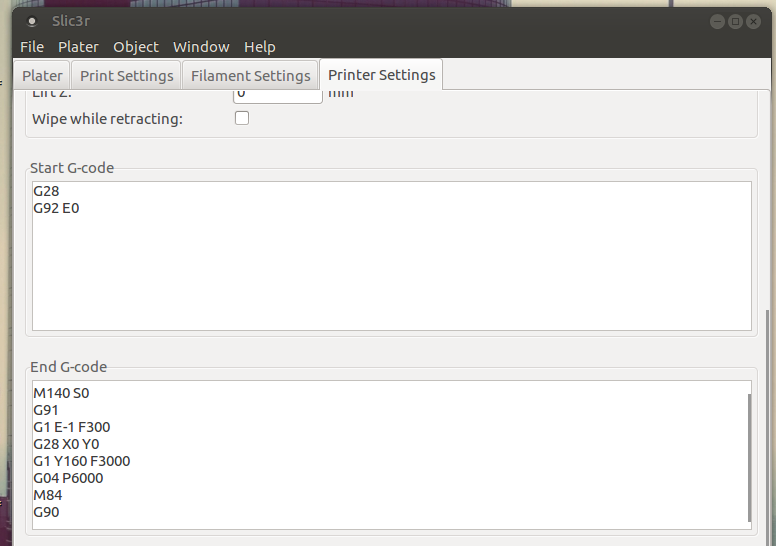Switch to the Plater tab
Viewport: 776px width, 546px height.
[x=42, y=76]
